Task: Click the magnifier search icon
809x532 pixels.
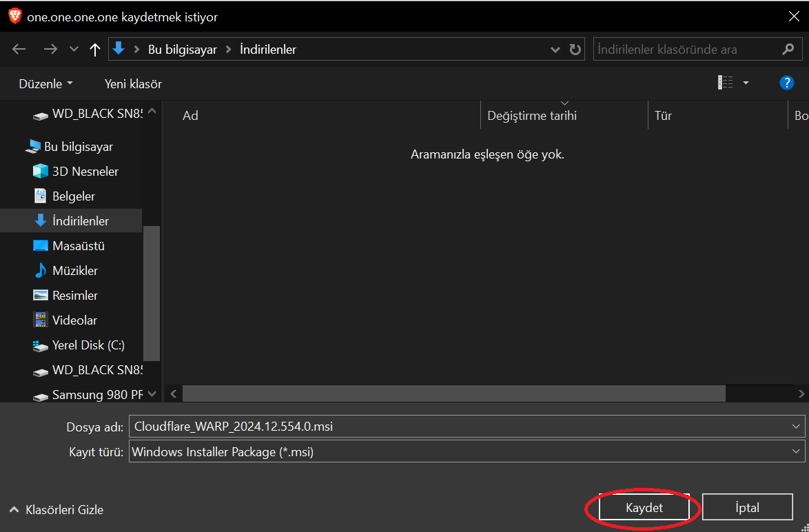Action: (788, 50)
